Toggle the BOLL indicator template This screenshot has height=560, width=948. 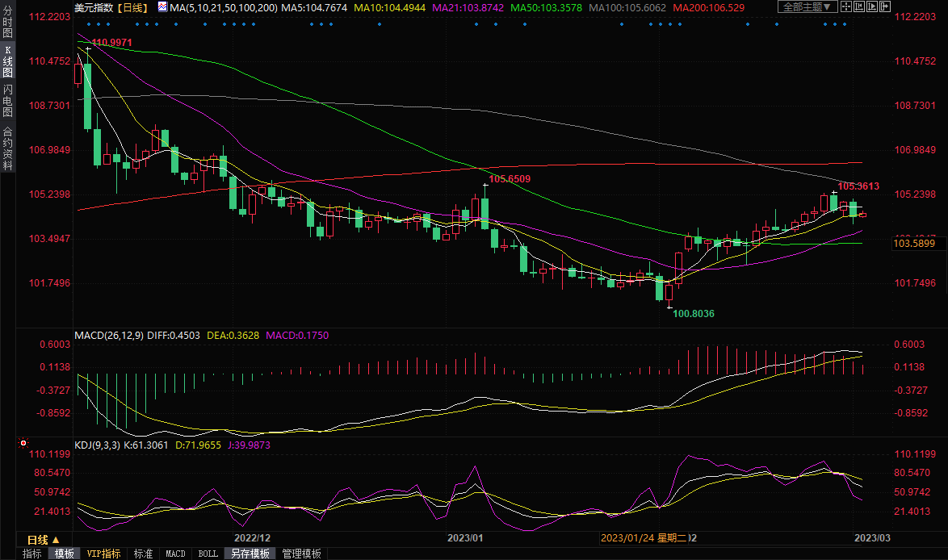coord(208,554)
